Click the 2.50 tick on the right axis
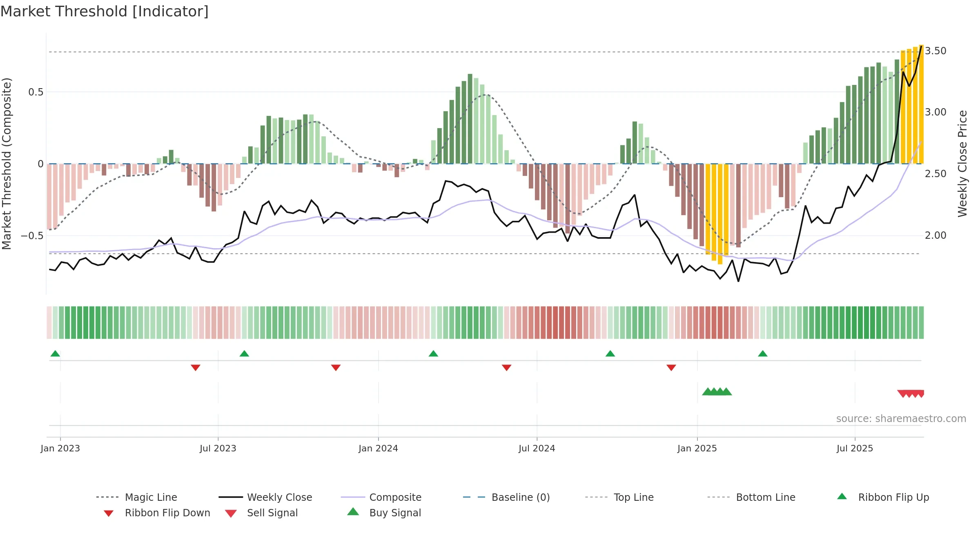Screen dimensions: 980x551 point(935,174)
